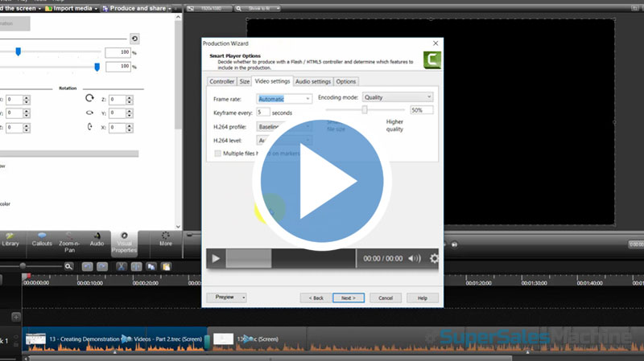Enable Multiple files based on markers checkbox
The height and width of the screenshot is (361, 644).
click(217, 153)
